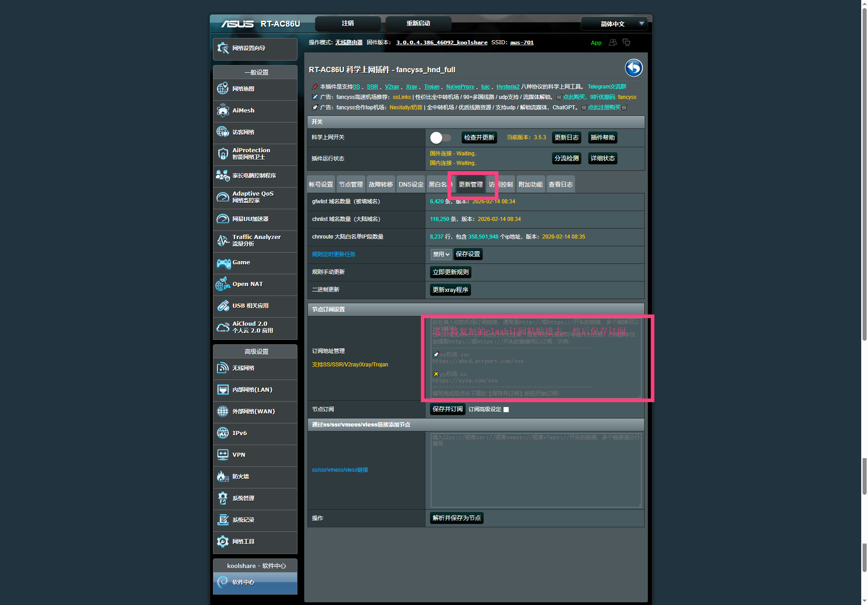The width and height of the screenshot is (868, 605).
Task: Open the 简体中文 language dropdown
Action: tap(614, 24)
